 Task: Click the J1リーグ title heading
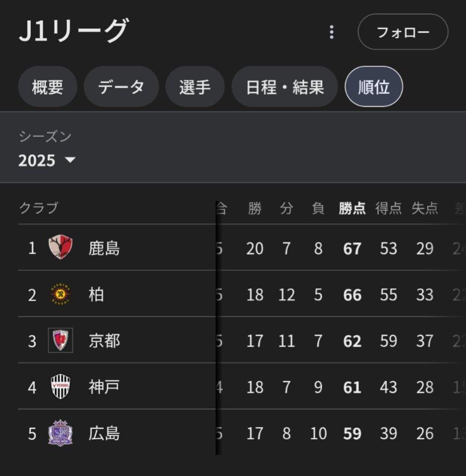pyautogui.click(x=74, y=31)
